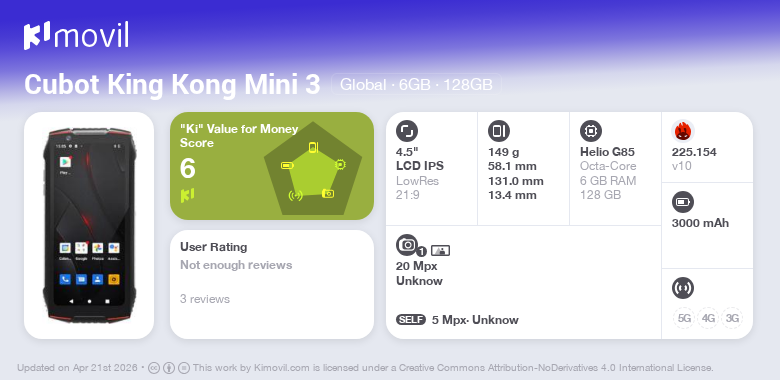The image size is (780, 380).
Task: Click the 4.5" screen size value
Action: coord(407,152)
